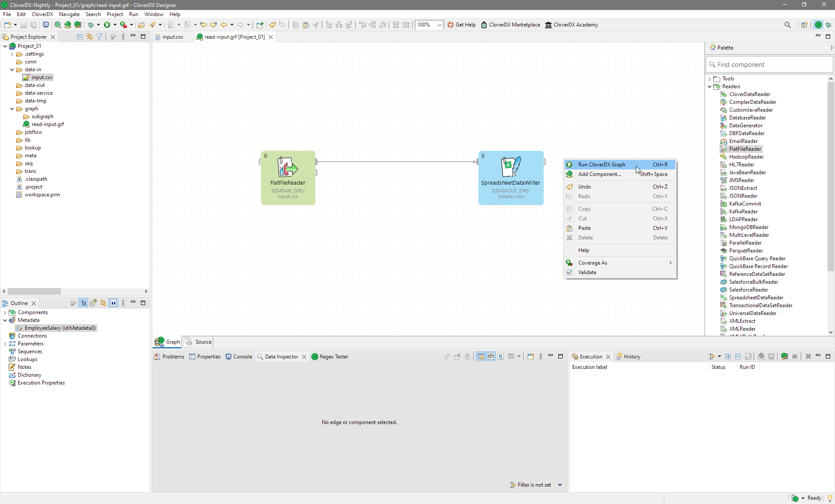Click CloverDX Academy link in toolbar
Screen dimensions: 835x504
click(x=571, y=25)
